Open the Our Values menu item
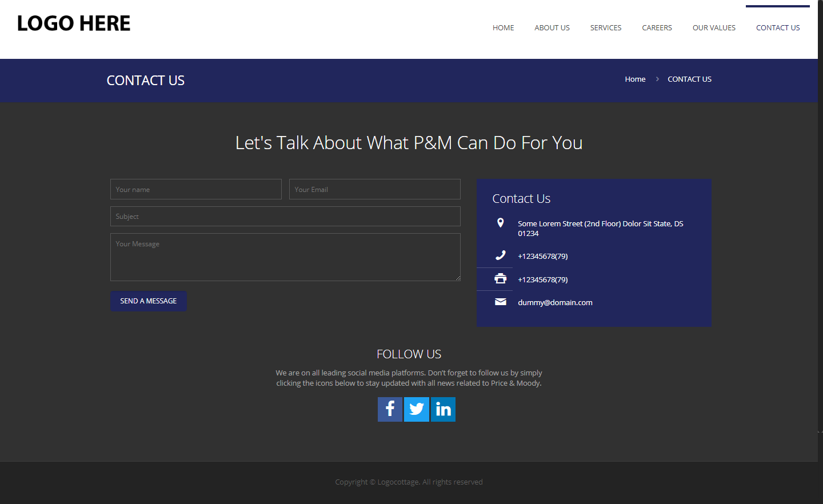 tap(714, 27)
